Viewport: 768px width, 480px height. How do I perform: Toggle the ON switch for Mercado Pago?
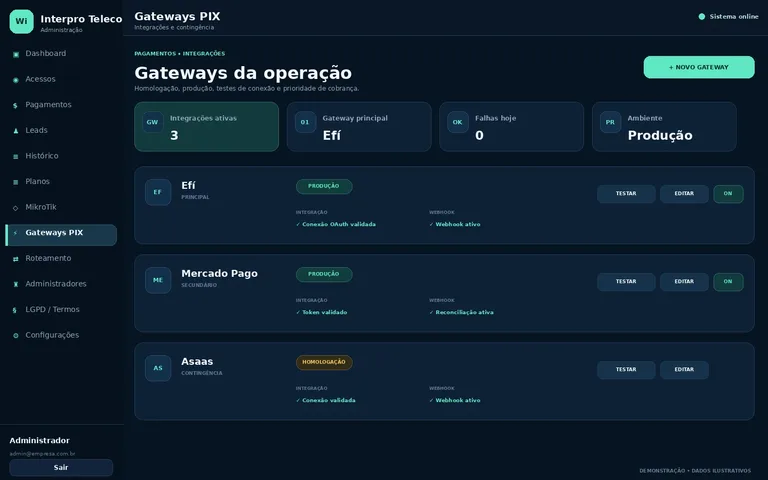coord(728,282)
